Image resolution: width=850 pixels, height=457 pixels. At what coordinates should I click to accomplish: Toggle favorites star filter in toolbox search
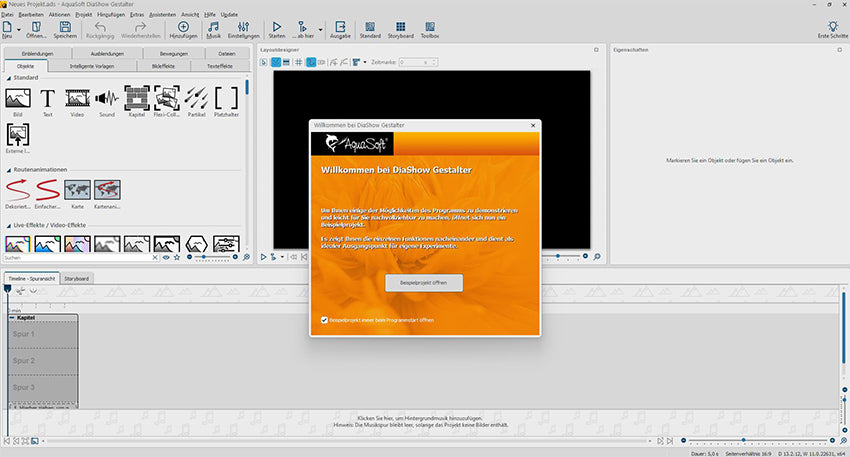pyautogui.click(x=178, y=257)
